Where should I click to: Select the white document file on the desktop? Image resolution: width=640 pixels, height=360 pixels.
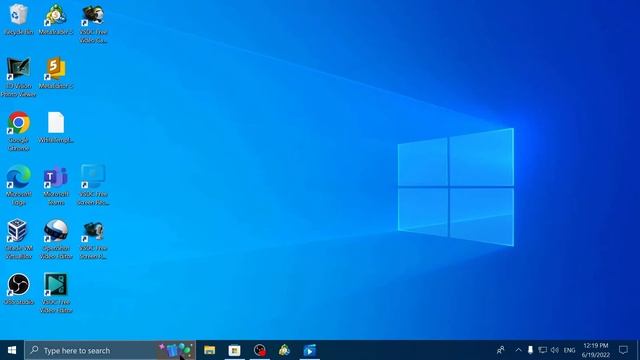(x=56, y=127)
